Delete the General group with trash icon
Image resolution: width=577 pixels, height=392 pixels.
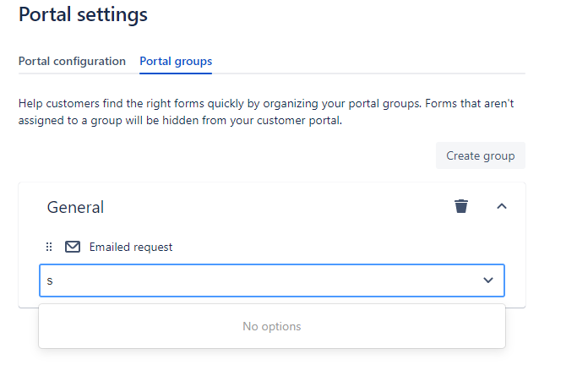[460, 206]
